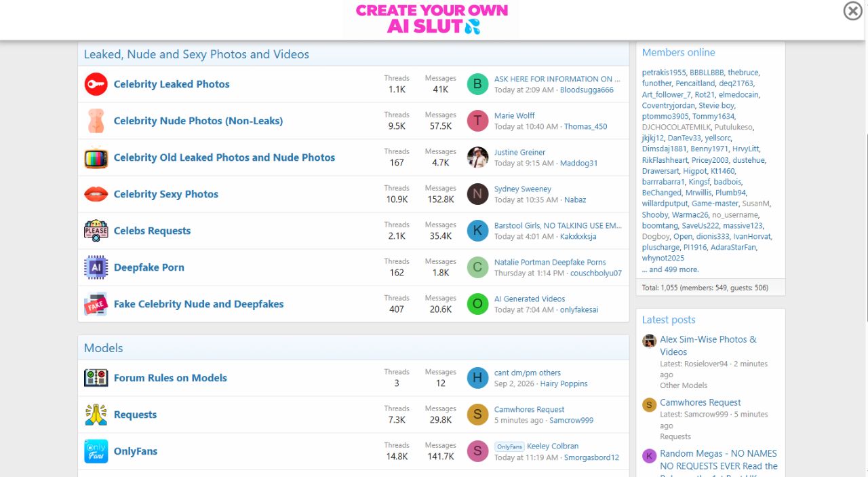Click the green O user avatar
The width and height of the screenshot is (868, 477).
[x=477, y=304]
